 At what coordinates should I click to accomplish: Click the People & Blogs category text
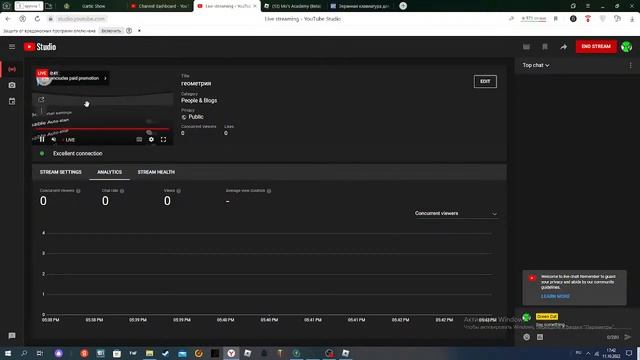(199, 100)
